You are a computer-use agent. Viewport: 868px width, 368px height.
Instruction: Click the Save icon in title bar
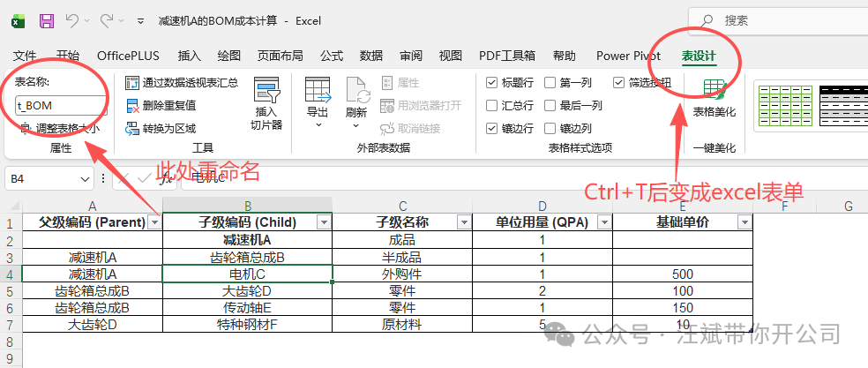pyautogui.click(x=47, y=19)
